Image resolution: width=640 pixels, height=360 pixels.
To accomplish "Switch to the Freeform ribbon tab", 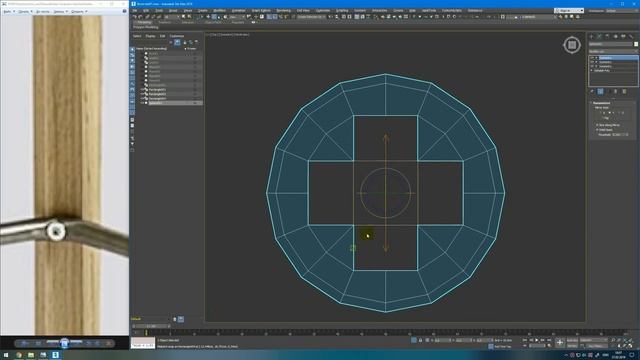I will pyautogui.click(x=164, y=22).
